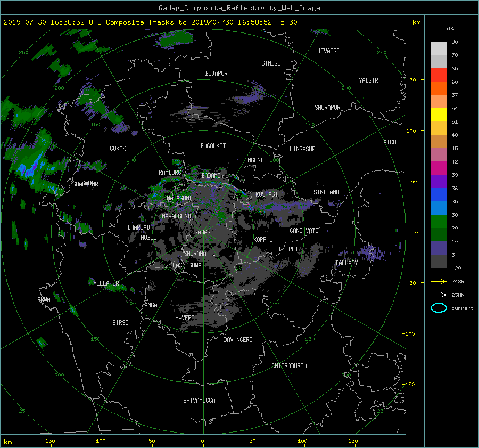Image resolution: width=479 pixels, height=448 pixels.
Task: Click the SIRSI label
Action: pos(120,323)
